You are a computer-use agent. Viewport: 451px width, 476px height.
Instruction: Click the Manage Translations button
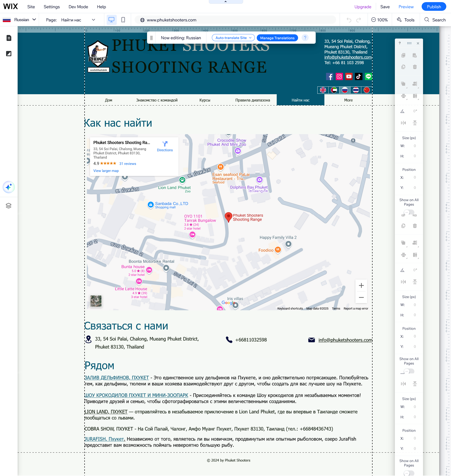click(277, 38)
